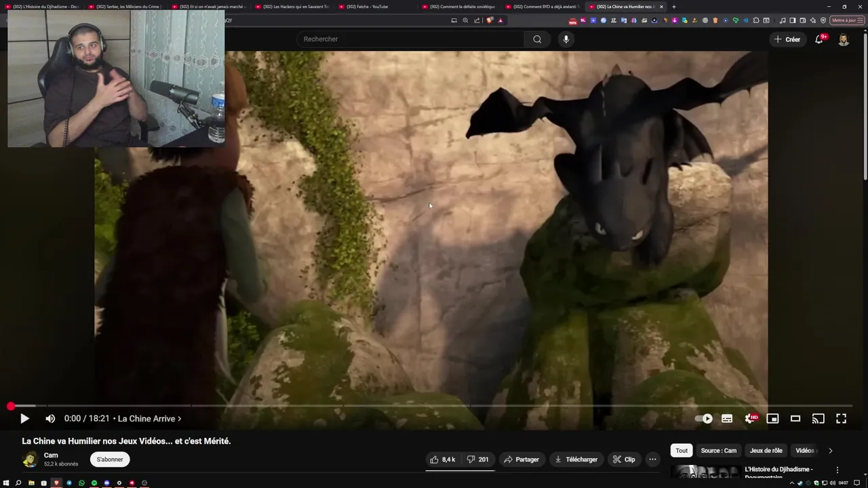Enter fullscreen mode for the video
The image size is (868, 488).
(x=841, y=419)
